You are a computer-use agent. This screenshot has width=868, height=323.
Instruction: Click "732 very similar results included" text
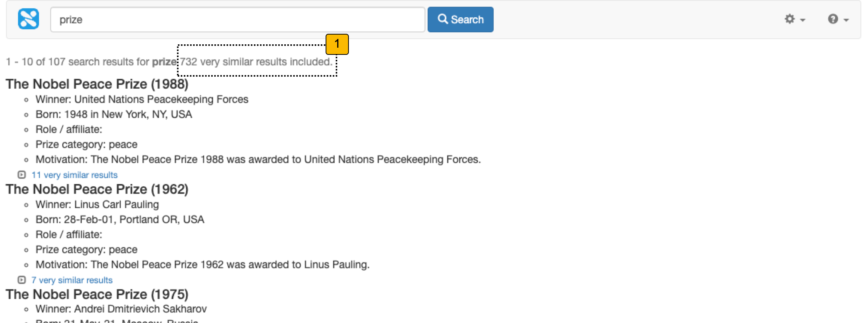pos(256,62)
